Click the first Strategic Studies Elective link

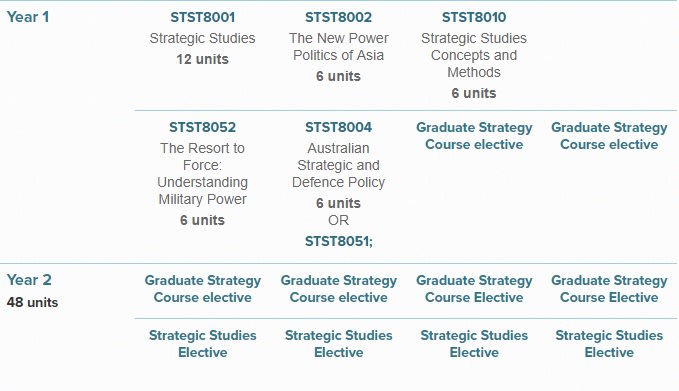click(x=202, y=344)
